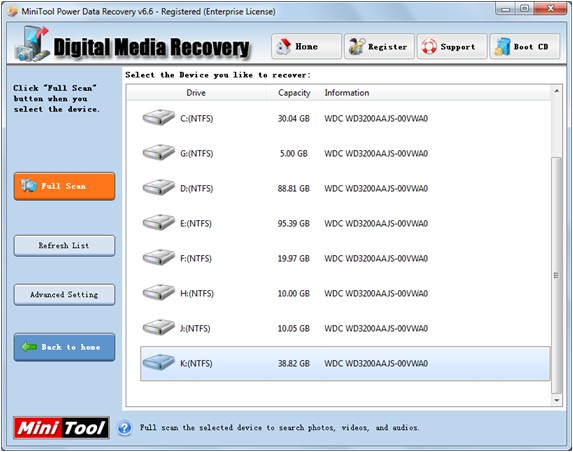Click the drive list scroll up arrow

(x=557, y=91)
